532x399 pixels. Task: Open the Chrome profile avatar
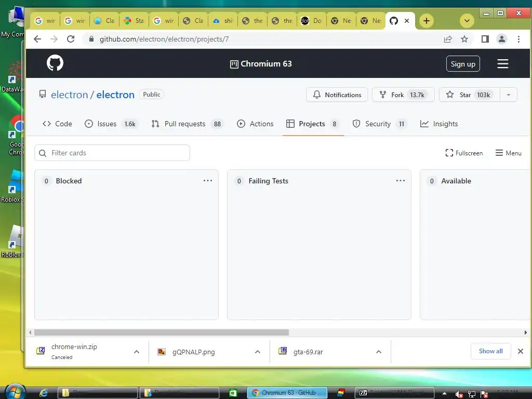(x=501, y=39)
